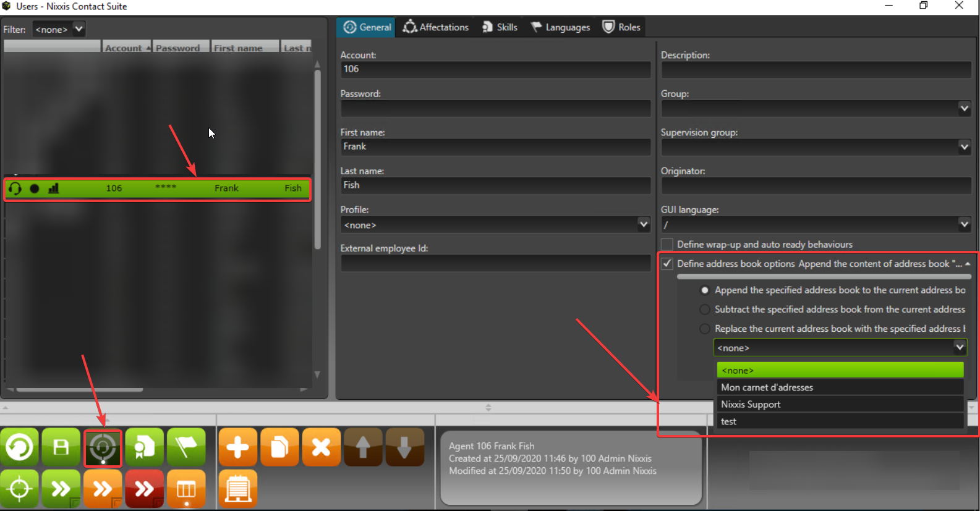Choose Nixxis Support address book
Viewport: 980px width, 511px height.
840,404
